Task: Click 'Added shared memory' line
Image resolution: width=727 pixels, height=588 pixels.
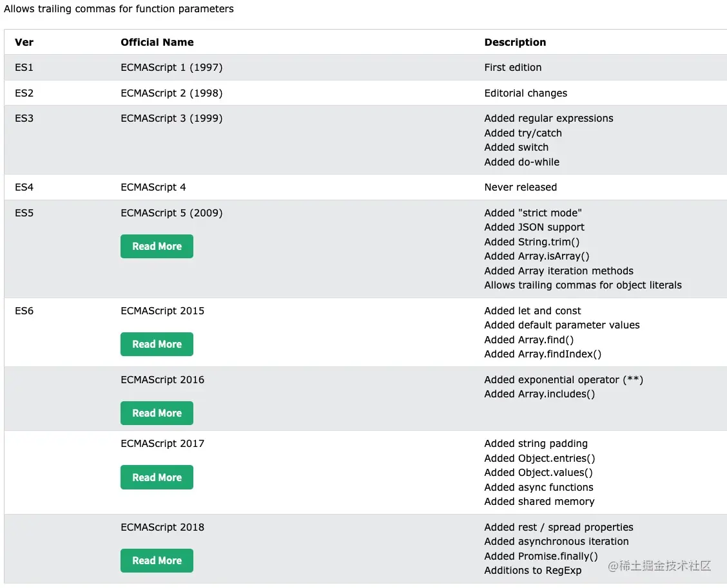Action: click(x=539, y=502)
